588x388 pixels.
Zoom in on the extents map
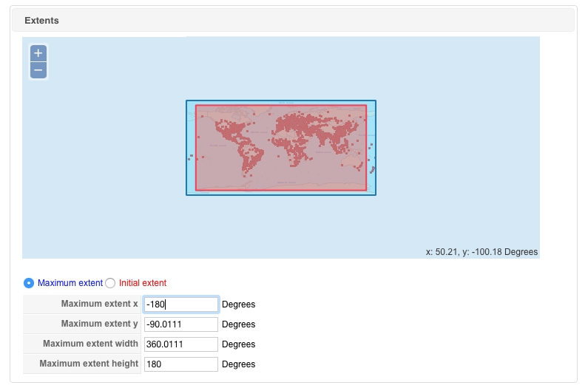[38, 53]
